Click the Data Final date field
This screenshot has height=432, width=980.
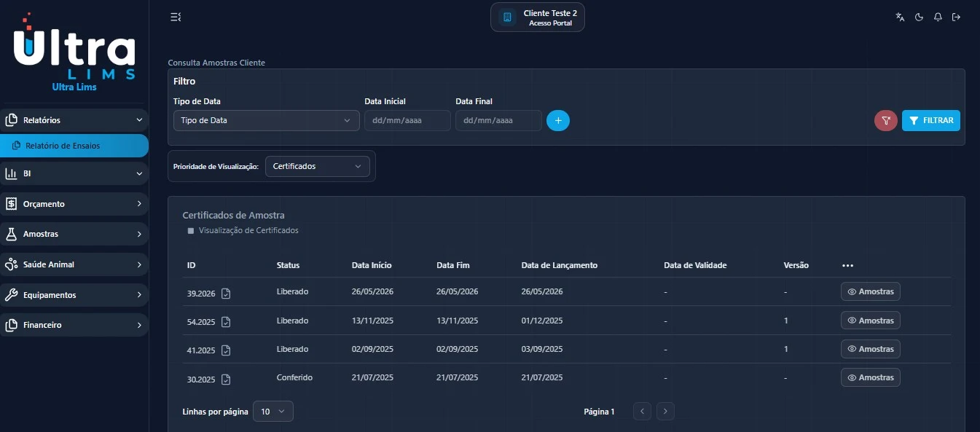coord(498,120)
